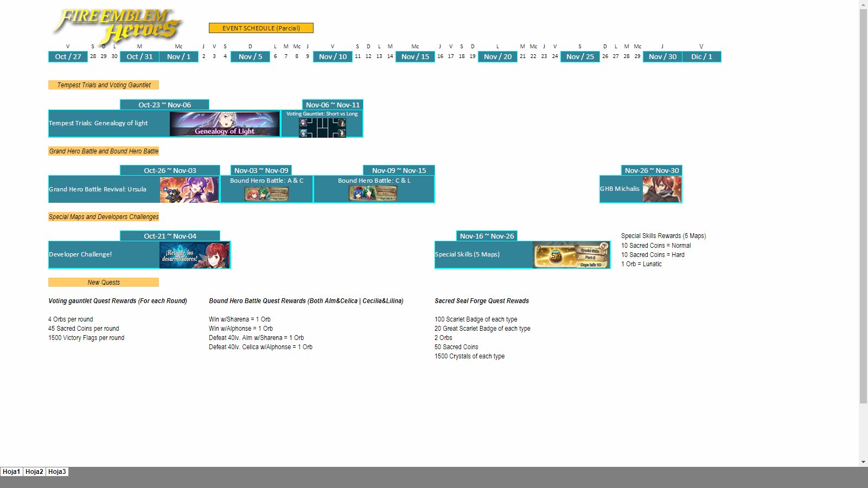Select the Nov / 30 date cell

(662, 57)
